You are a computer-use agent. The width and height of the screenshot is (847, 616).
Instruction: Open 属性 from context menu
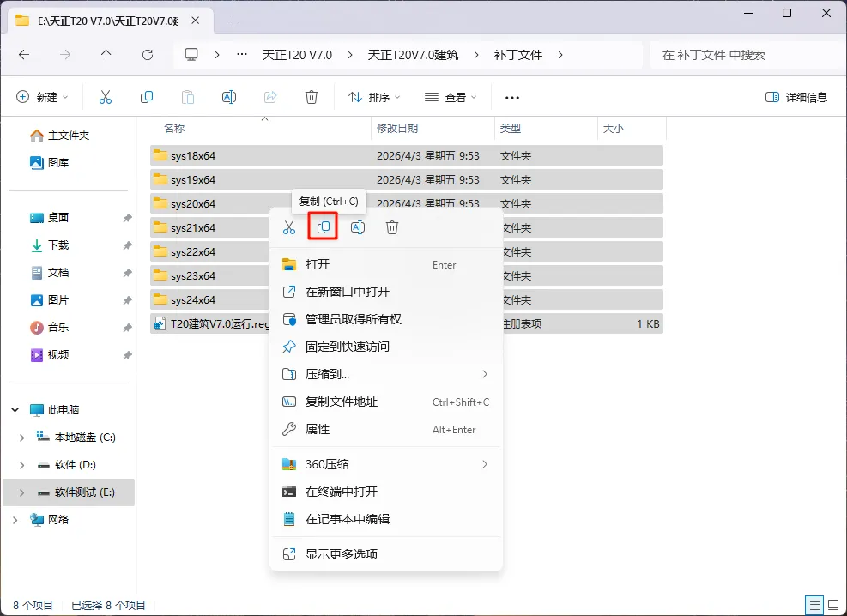[385, 429]
